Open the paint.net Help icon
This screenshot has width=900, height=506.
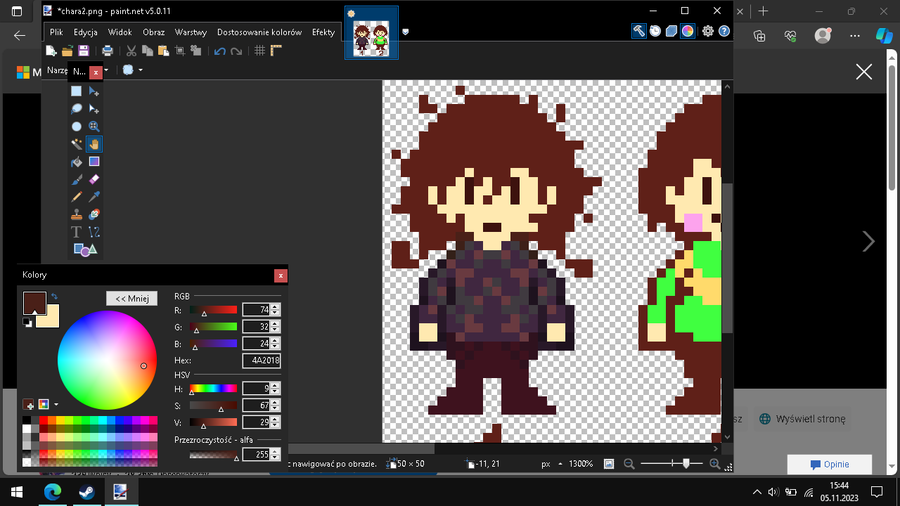point(724,31)
